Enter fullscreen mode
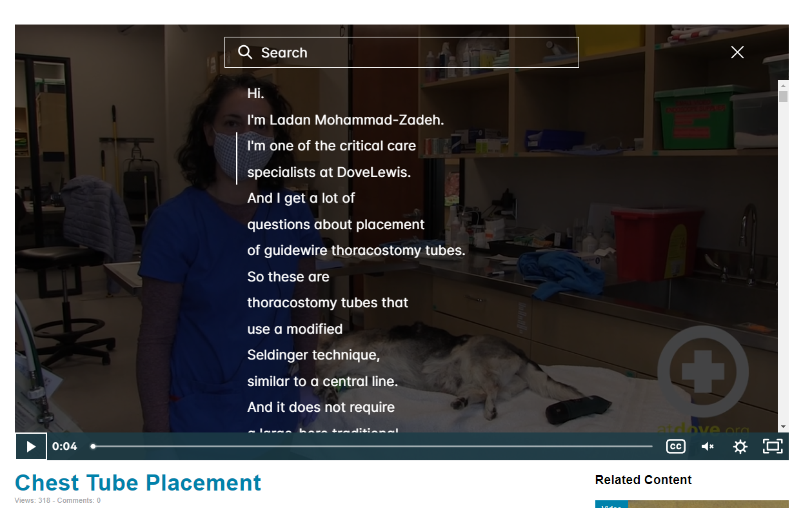Viewport: 812px width, 508px height. click(773, 446)
